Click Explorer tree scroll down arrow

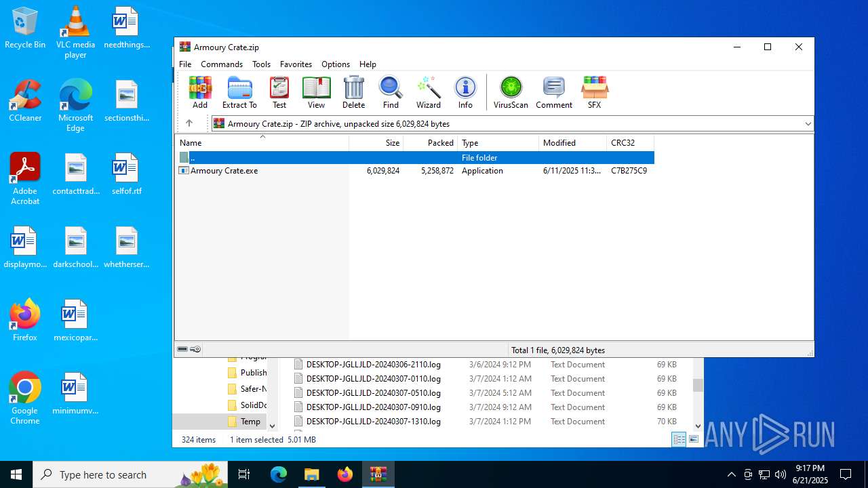click(x=273, y=426)
